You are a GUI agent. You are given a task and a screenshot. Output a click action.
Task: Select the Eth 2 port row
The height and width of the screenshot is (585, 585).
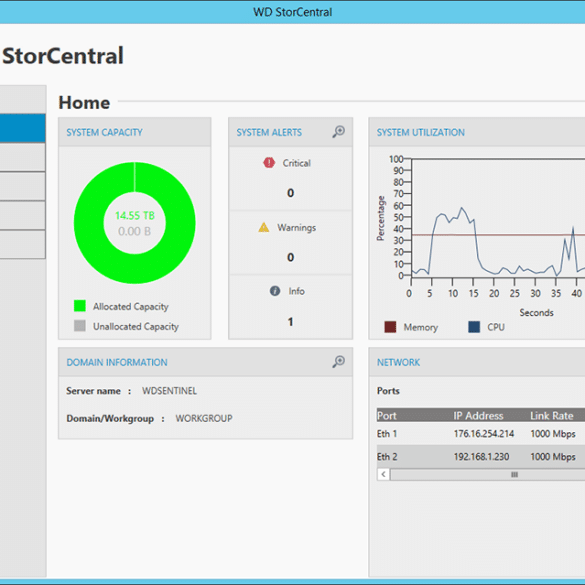point(481,456)
